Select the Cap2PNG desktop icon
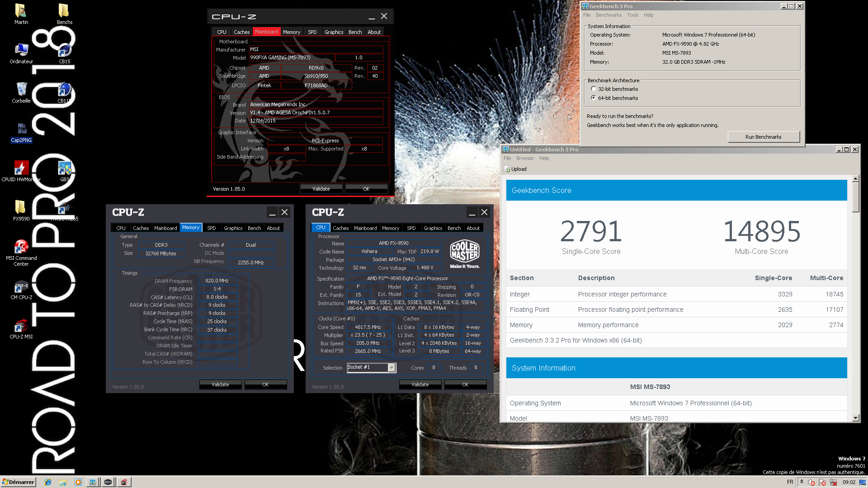 coord(21,132)
